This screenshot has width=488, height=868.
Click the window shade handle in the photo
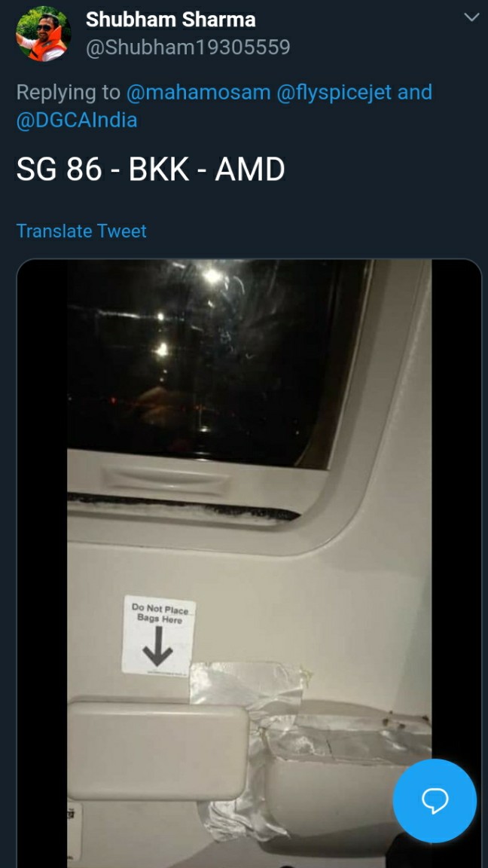pos(166,479)
